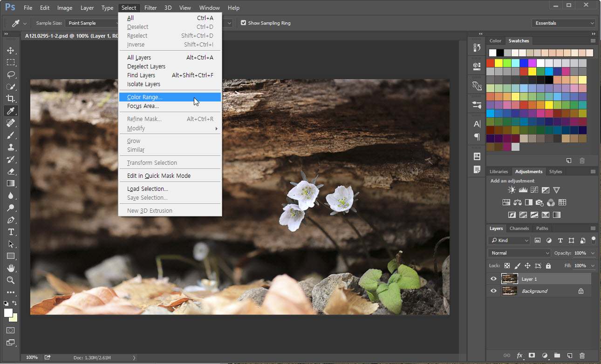The width and height of the screenshot is (601, 364).
Task: Add a Photo Filter adjustment
Action: point(540,202)
